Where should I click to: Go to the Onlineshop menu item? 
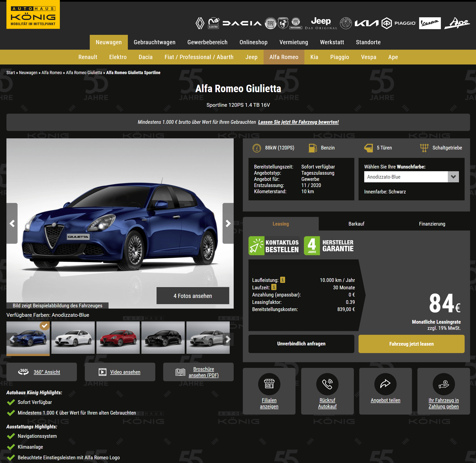253,42
